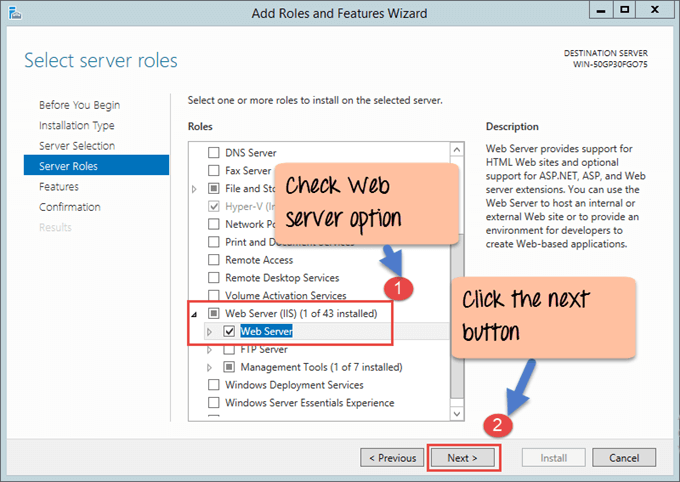The image size is (680, 482).
Task: Click the wizard icon in title bar
Action: 14,13
